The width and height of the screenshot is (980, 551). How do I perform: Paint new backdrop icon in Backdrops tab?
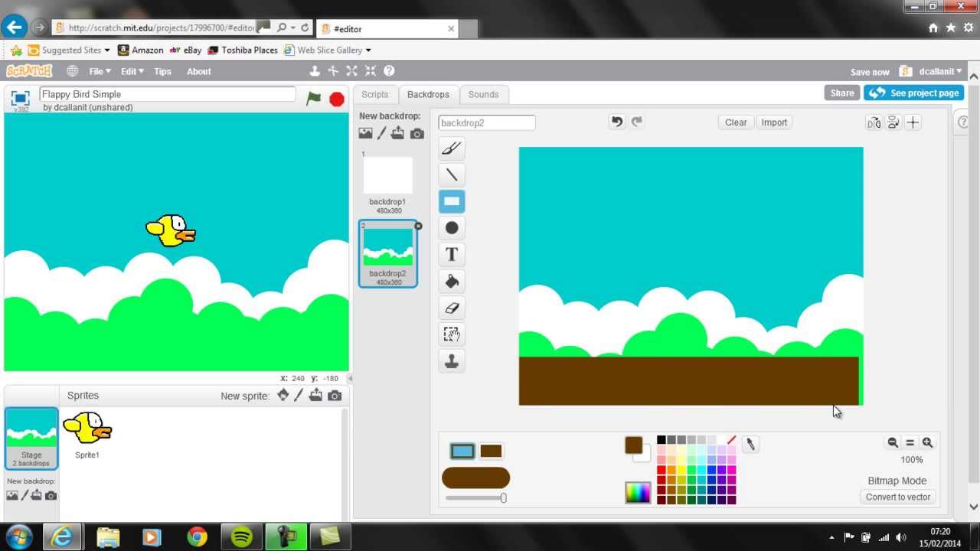(x=381, y=133)
